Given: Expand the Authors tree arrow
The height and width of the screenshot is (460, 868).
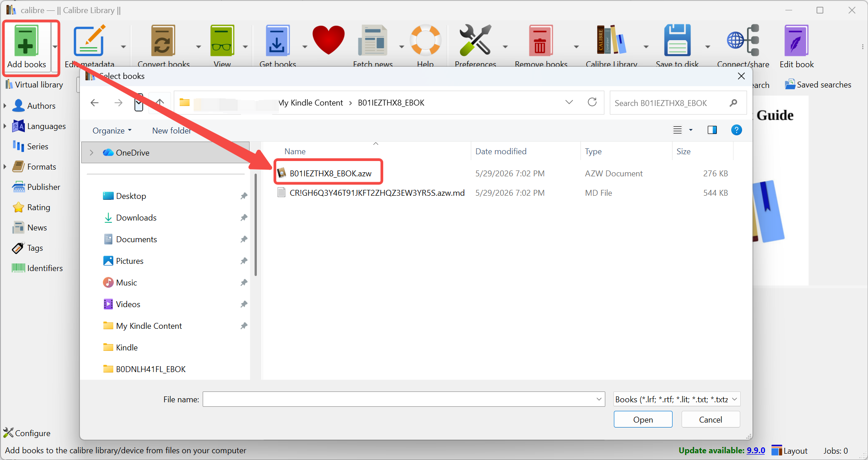Looking at the screenshot, I should [5, 106].
